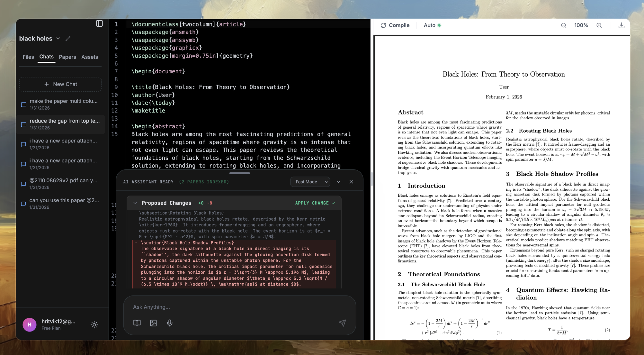Screen dimensions: 644x355
Task: Rename the project using the pencil icon
Action: 68,39
